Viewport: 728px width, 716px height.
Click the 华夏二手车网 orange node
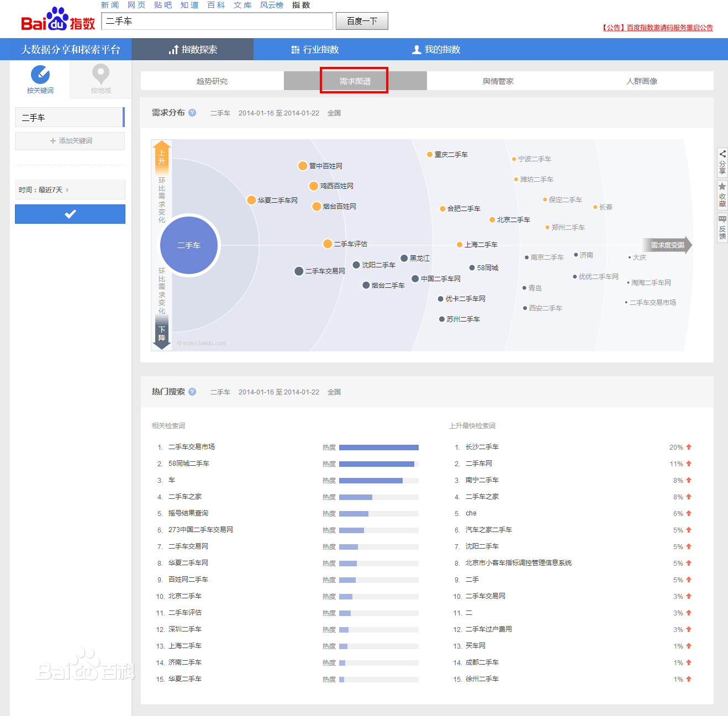coord(251,200)
